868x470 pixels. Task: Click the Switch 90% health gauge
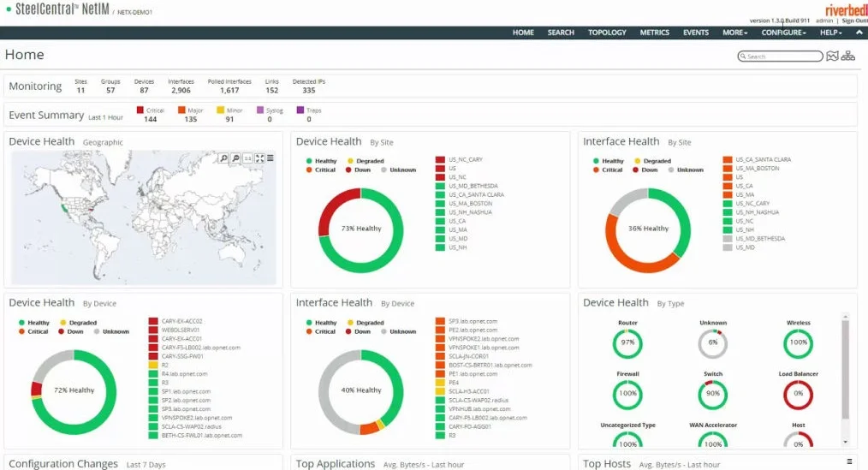click(x=713, y=394)
